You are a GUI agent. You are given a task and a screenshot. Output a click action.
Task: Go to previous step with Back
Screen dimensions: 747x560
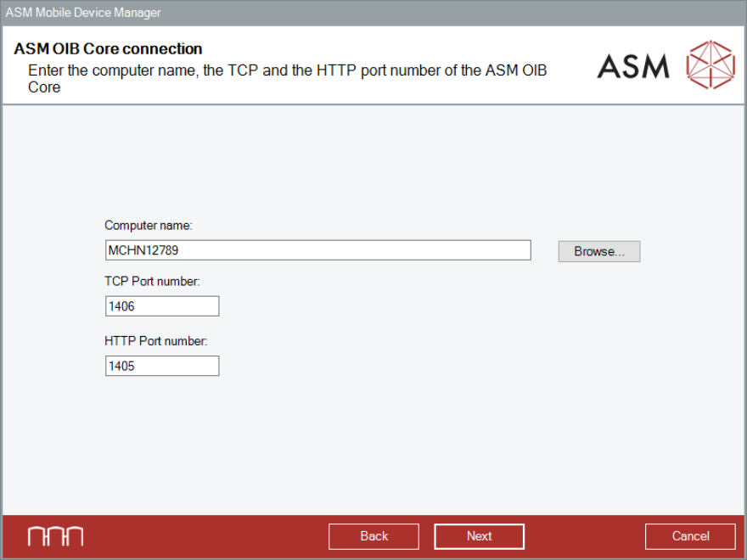pos(373,536)
